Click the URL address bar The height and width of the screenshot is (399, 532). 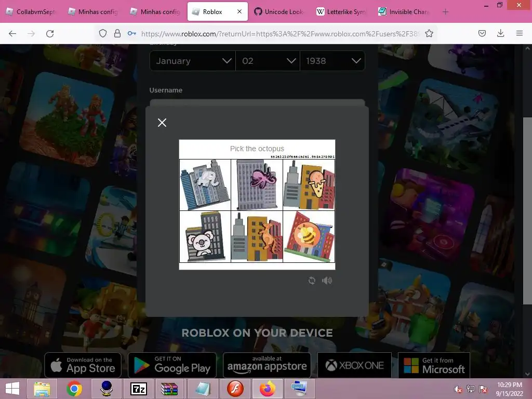click(x=280, y=34)
